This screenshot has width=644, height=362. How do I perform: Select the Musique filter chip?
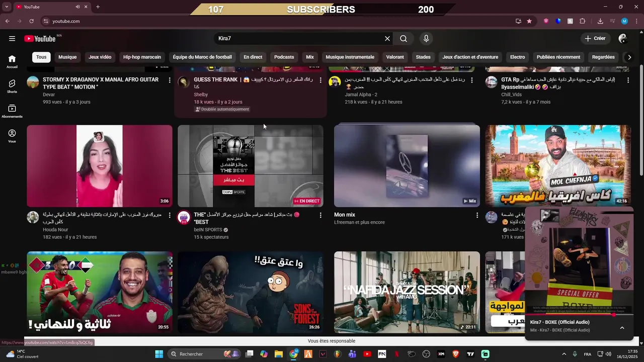coord(67,57)
